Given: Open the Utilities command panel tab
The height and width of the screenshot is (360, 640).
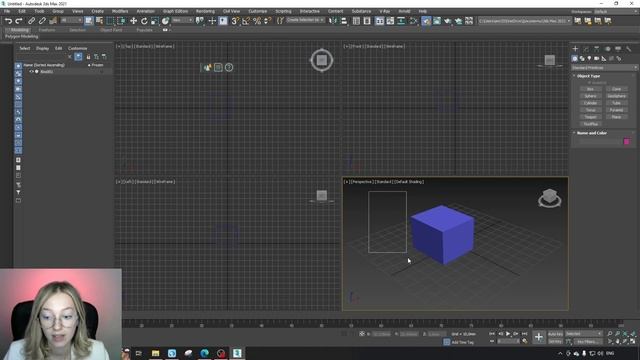Looking at the screenshot, I should click(x=629, y=49).
